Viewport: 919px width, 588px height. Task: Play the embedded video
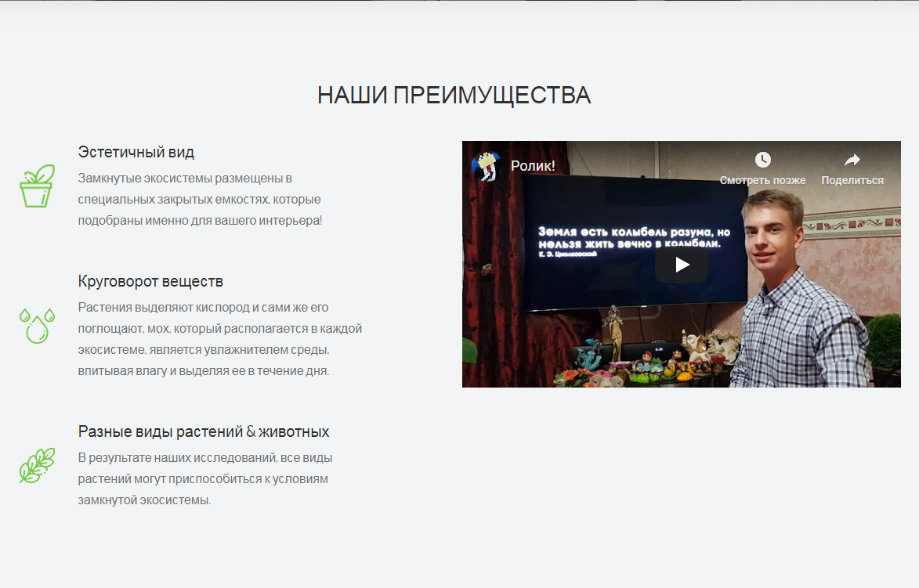pos(681,265)
